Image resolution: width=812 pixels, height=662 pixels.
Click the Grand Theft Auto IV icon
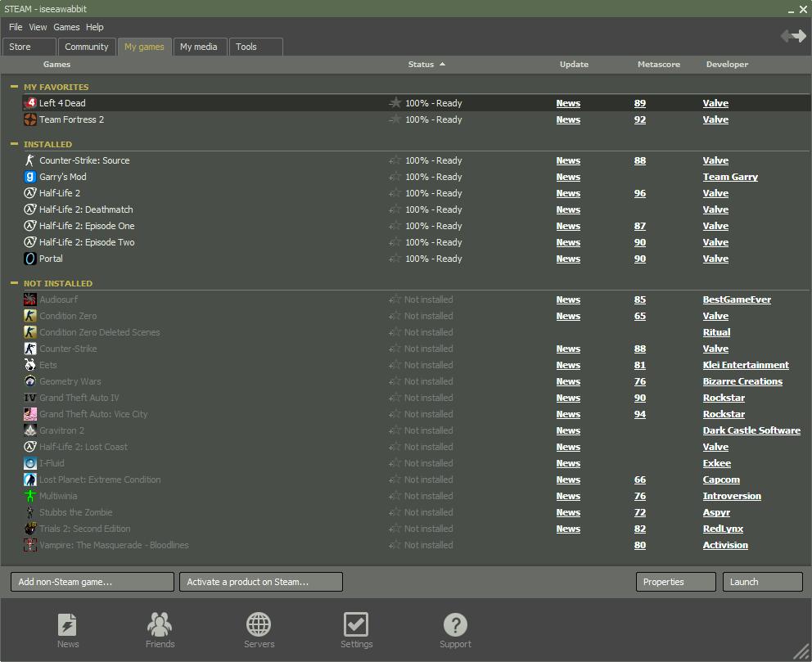30,398
